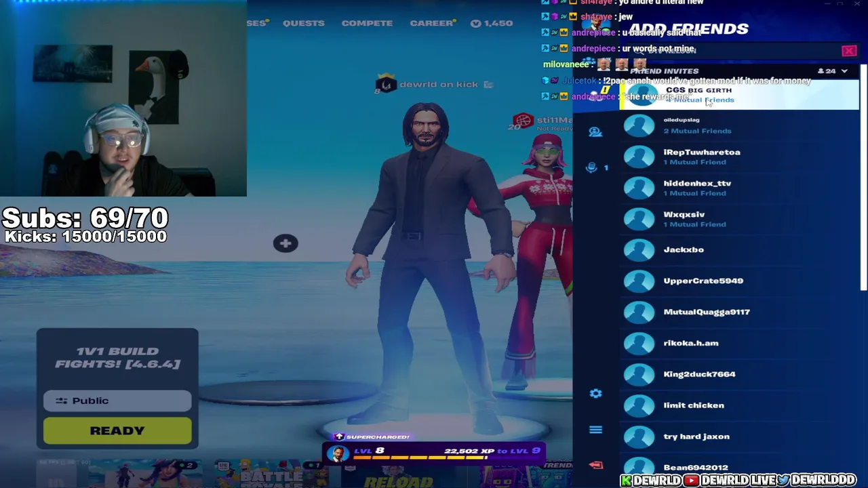Select friend invite from MutualQuagga9117
Viewport: 868px width, 488px height.
coord(739,312)
